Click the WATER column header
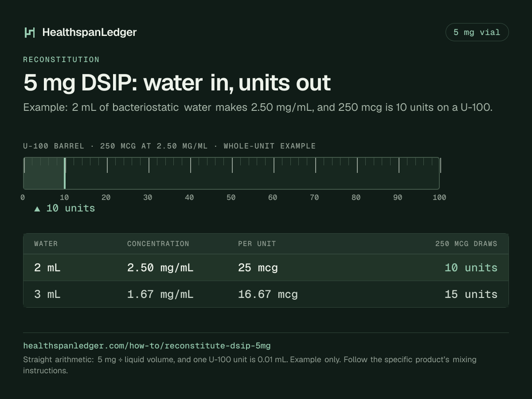The height and width of the screenshot is (399, 532). point(46,243)
